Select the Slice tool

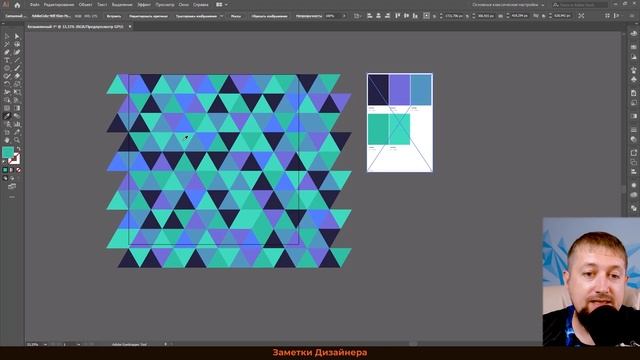tap(17, 132)
